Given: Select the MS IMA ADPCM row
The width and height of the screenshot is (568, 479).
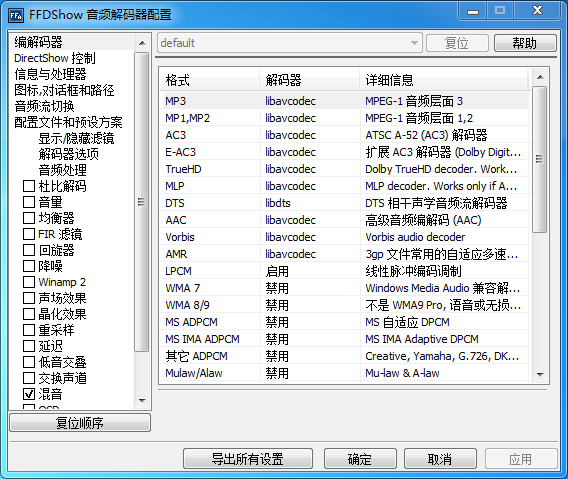Looking at the screenshot, I should pyautogui.click(x=344, y=339).
